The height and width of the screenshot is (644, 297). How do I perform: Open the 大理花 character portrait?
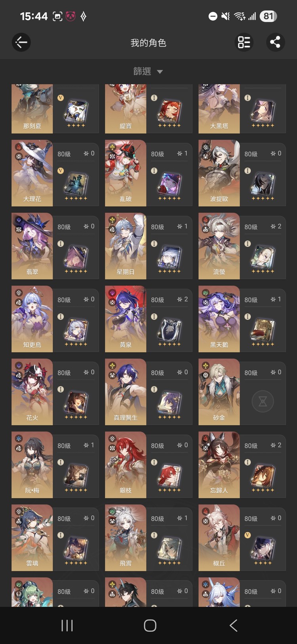[32, 173]
